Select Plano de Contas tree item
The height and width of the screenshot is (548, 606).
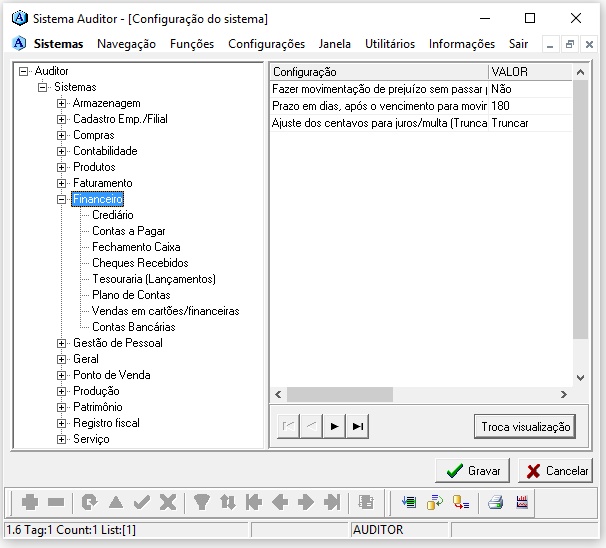131,295
